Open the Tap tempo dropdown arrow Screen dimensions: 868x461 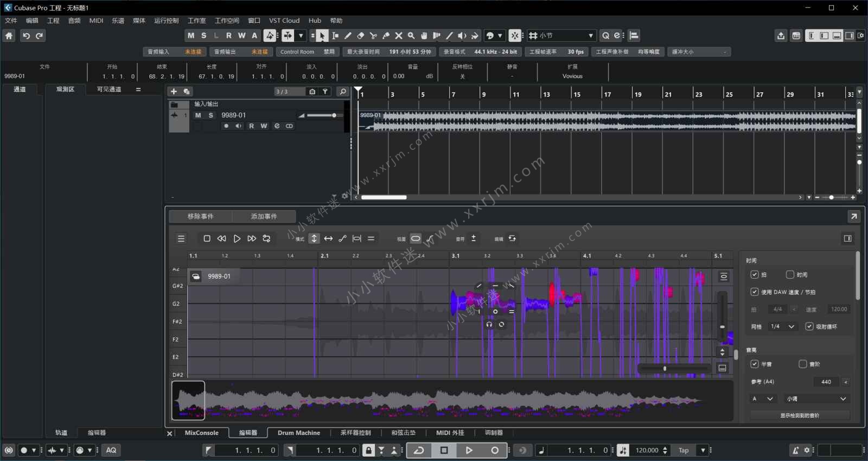[x=703, y=450]
